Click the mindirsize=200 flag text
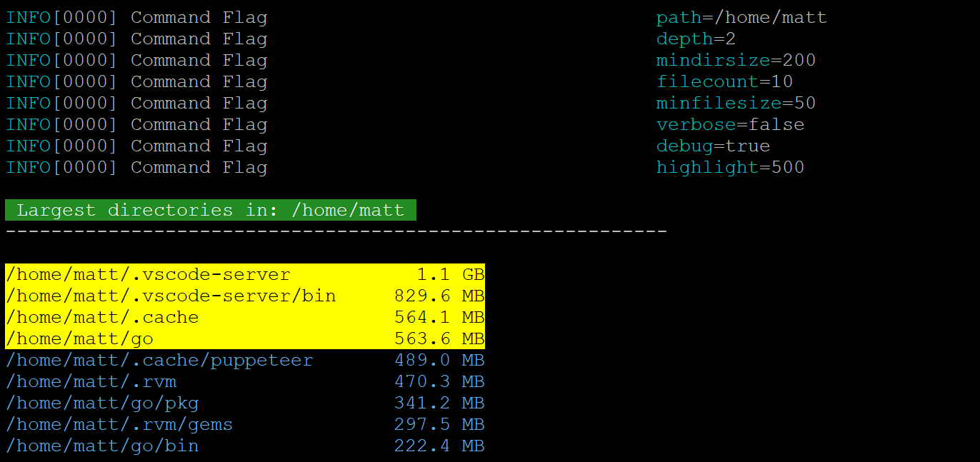The height and width of the screenshot is (462, 980). [736, 60]
